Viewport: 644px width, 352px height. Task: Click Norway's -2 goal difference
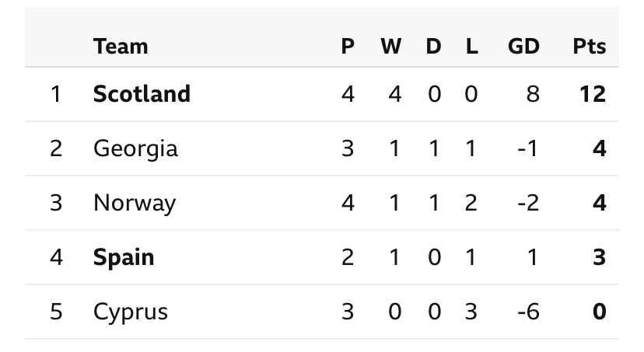coord(528,203)
